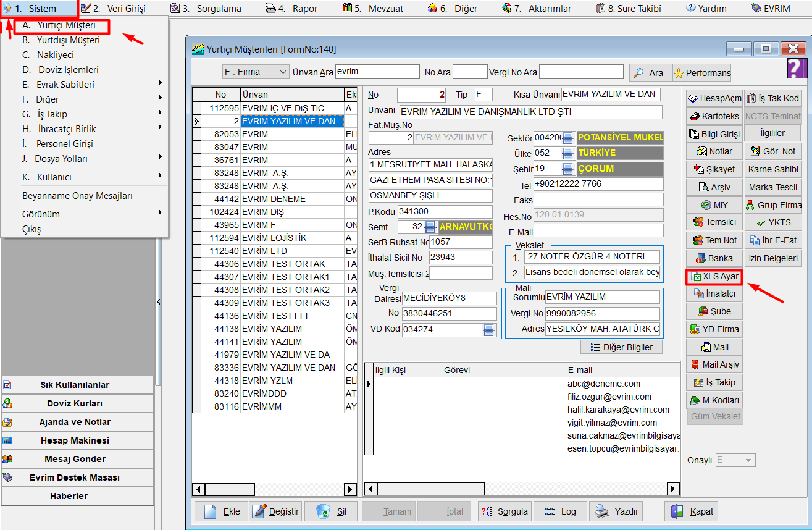Open Şikayet complaints button
Screen dimensions: 812x530
(x=714, y=169)
